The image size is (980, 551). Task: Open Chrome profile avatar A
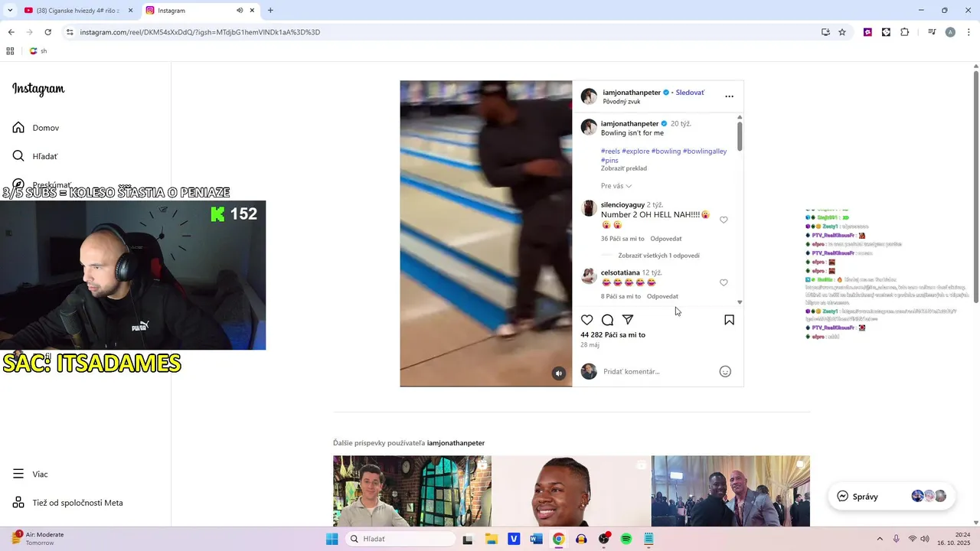tap(950, 32)
